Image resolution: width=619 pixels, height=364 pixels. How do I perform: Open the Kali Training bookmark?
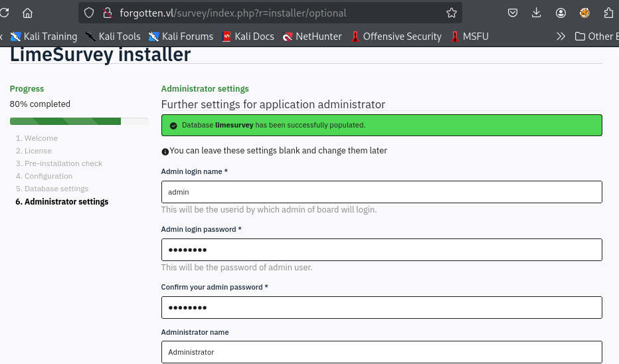pyautogui.click(x=44, y=37)
